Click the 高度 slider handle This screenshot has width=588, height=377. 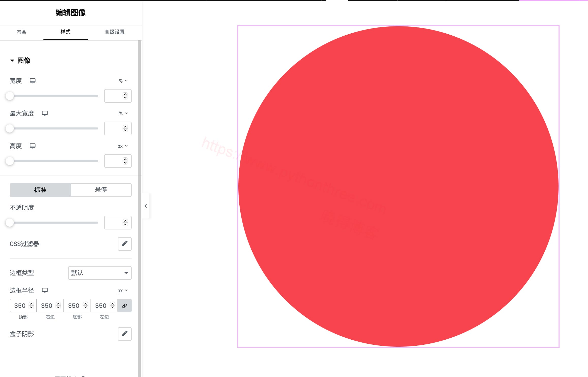click(x=10, y=161)
